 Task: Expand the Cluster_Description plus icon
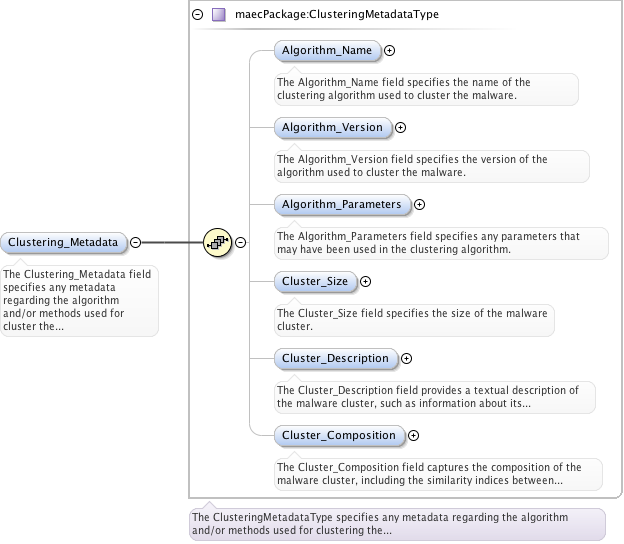tap(406, 358)
